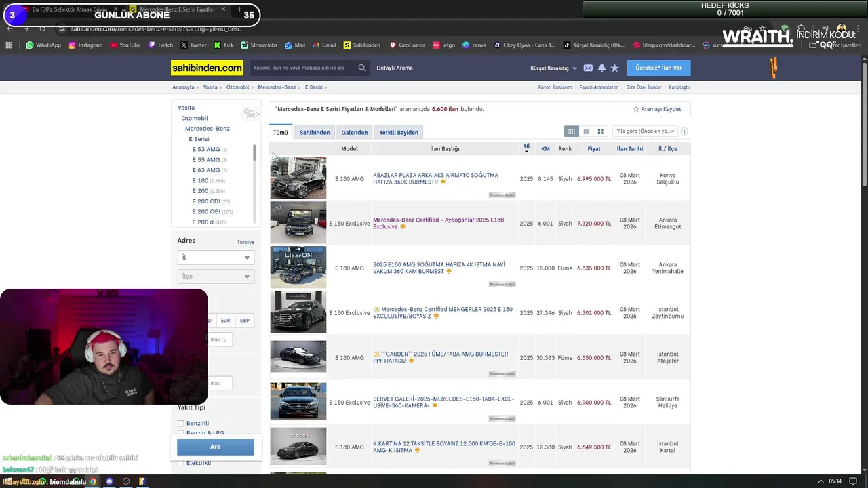
Task: Open Discord from the taskbar
Action: (x=109, y=481)
